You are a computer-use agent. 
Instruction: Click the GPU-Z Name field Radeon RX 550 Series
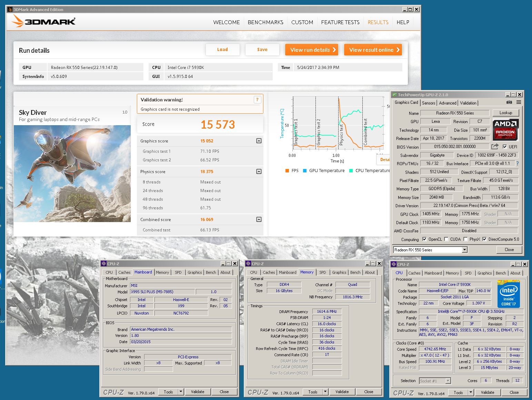click(x=455, y=113)
